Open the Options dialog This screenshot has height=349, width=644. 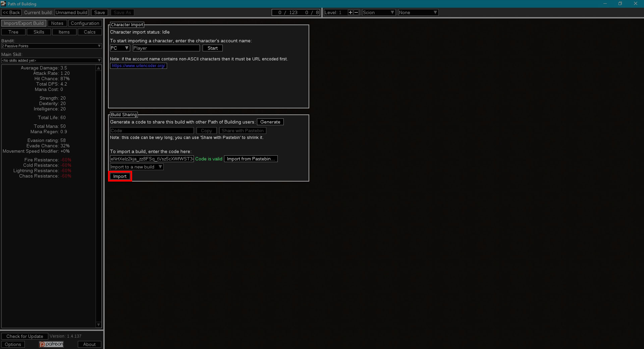coord(13,344)
